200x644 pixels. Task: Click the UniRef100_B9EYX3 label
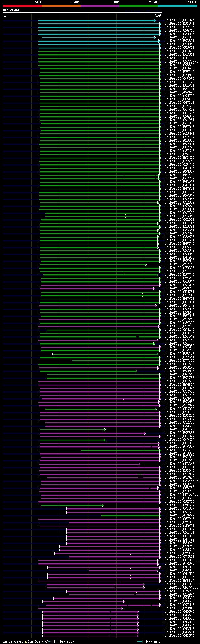click(179, 295)
